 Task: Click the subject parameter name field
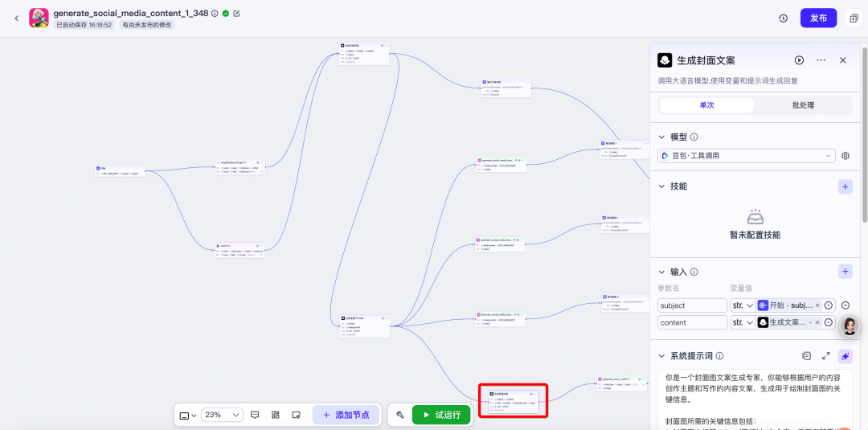click(692, 305)
